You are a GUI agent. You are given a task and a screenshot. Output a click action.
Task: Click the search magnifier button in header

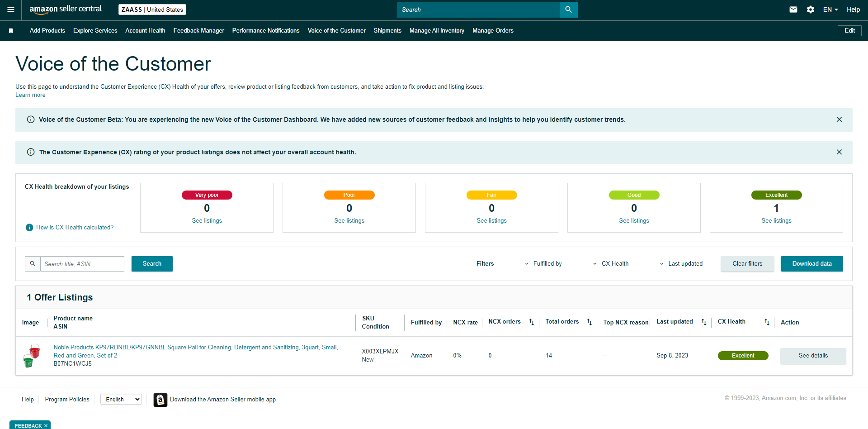(x=568, y=10)
